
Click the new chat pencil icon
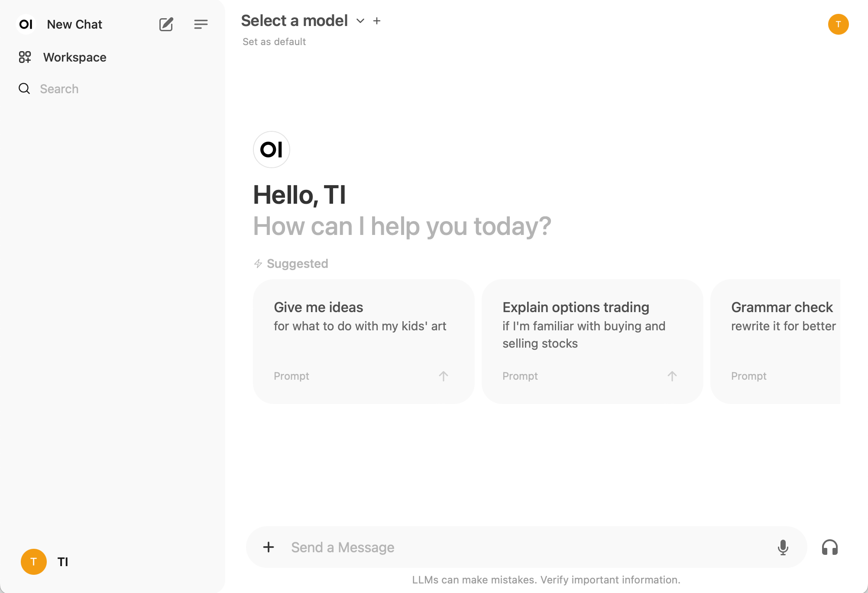click(166, 24)
